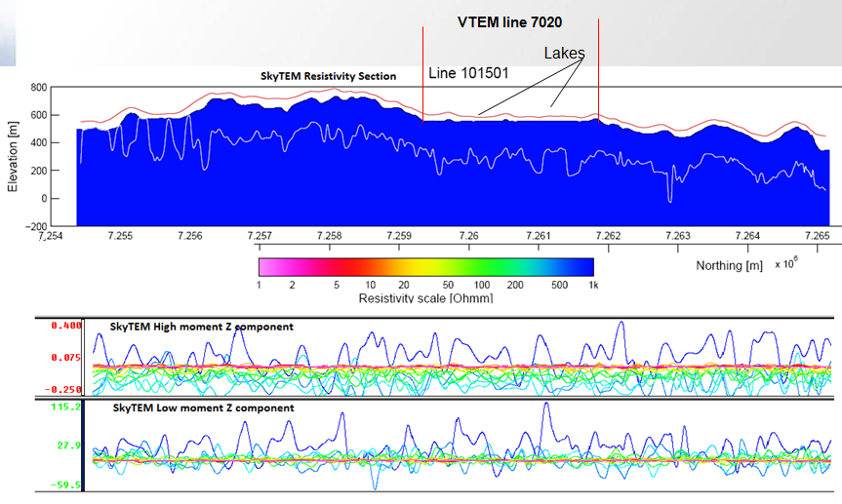The width and height of the screenshot is (842, 504).
Task: Click the -200 elevation tick label
Action: click(x=36, y=226)
